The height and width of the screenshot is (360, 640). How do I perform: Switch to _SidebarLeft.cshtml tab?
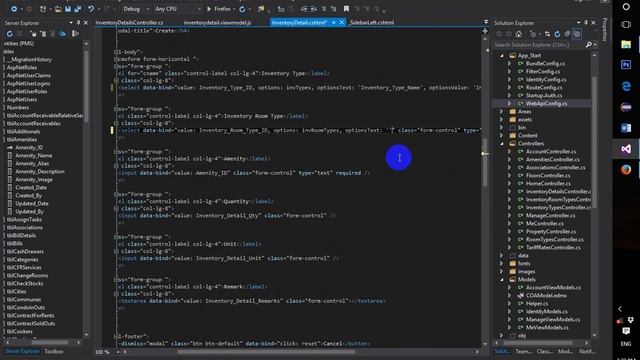pyautogui.click(x=372, y=22)
